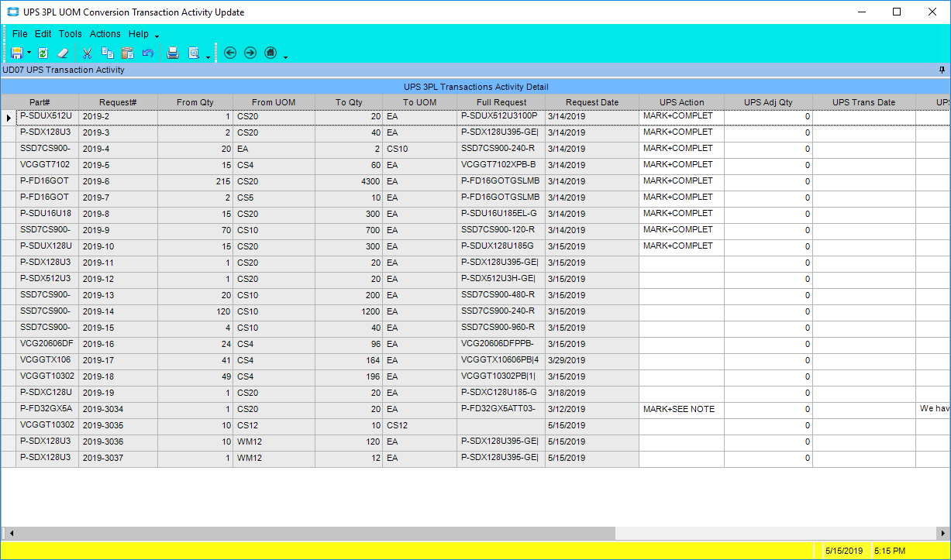Select From UOM cell CS12 for 2019-3035
Viewport: 951px width, 560px height.
click(274, 426)
